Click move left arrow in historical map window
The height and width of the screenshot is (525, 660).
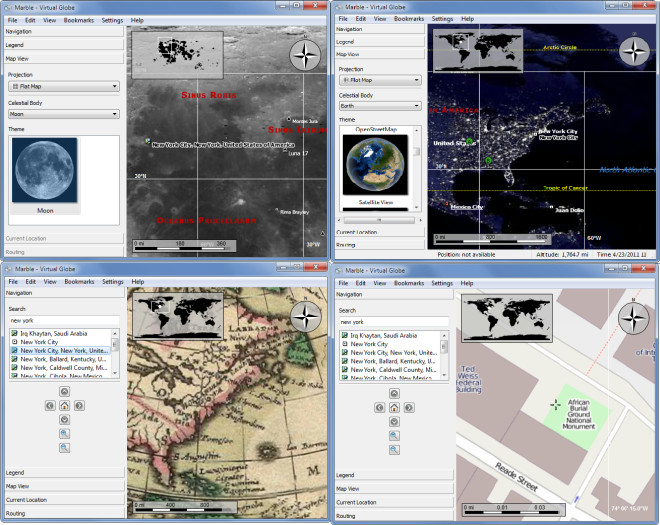50,405
